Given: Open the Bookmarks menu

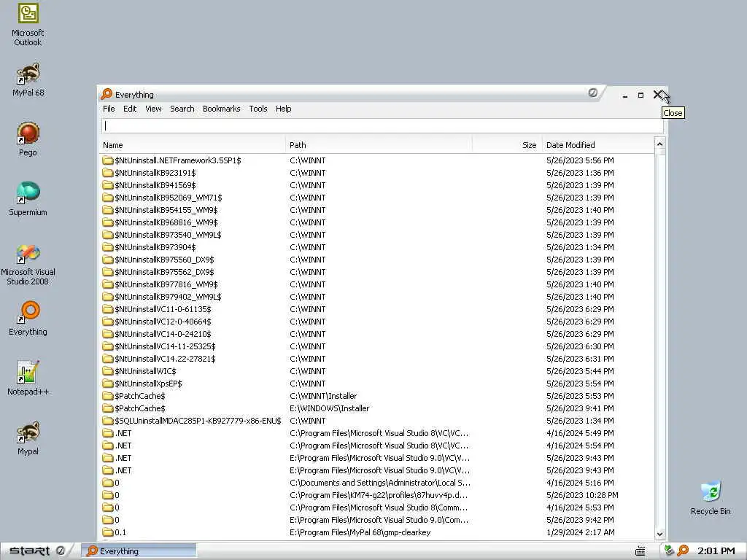Looking at the screenshot, I should pos(222,109).
